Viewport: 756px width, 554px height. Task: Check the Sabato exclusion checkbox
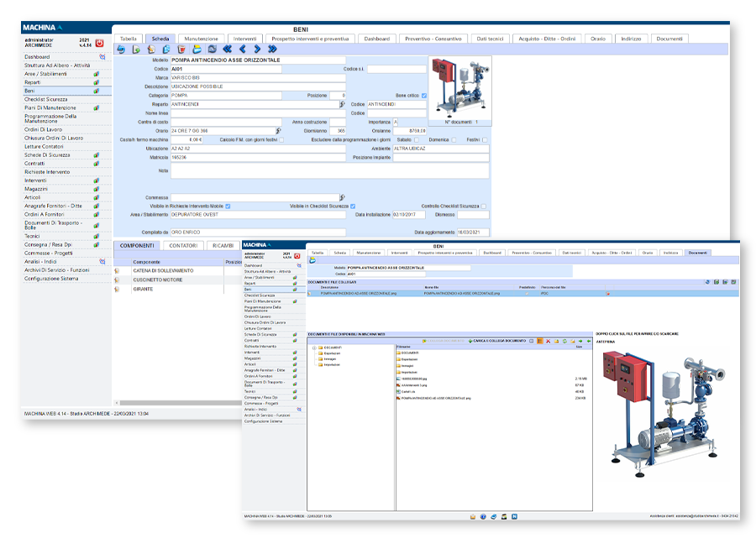[417, 139]
